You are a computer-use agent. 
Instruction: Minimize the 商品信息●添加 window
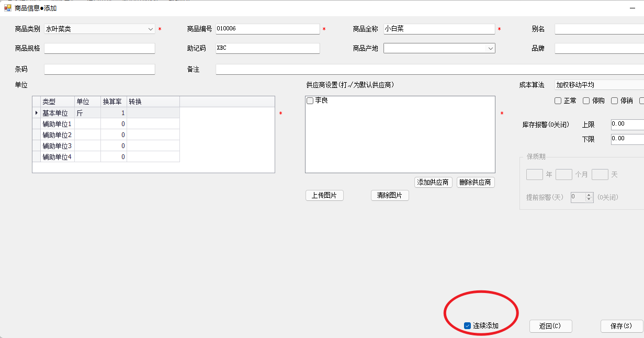(633, 8)
